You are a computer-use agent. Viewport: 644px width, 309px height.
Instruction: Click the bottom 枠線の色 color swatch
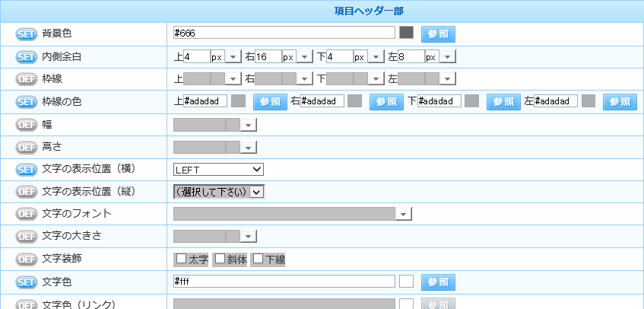[x=471, y=100]
